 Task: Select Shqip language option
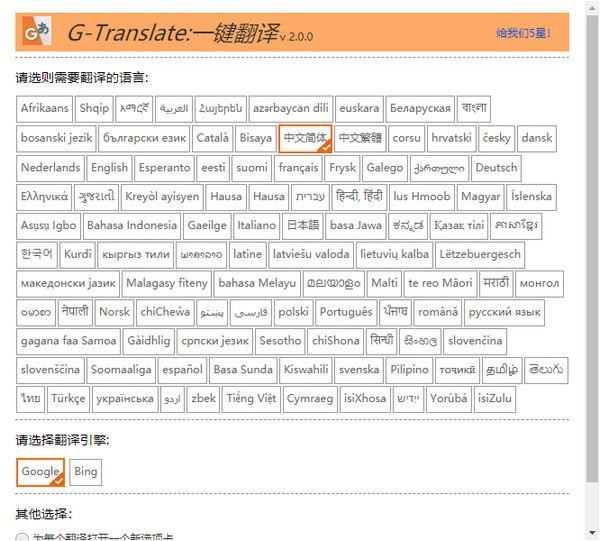94,109
